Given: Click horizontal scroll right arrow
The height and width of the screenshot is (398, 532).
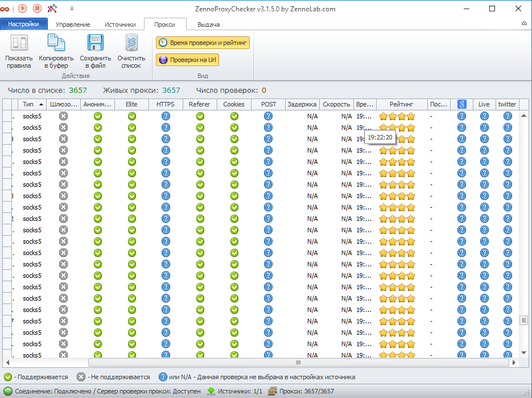Looking at the screenshot, I should pos(514,362).
